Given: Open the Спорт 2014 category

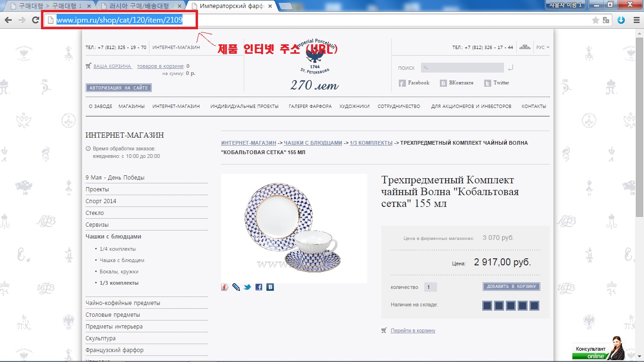Looking at the screenshot, I should click(101, 201).
